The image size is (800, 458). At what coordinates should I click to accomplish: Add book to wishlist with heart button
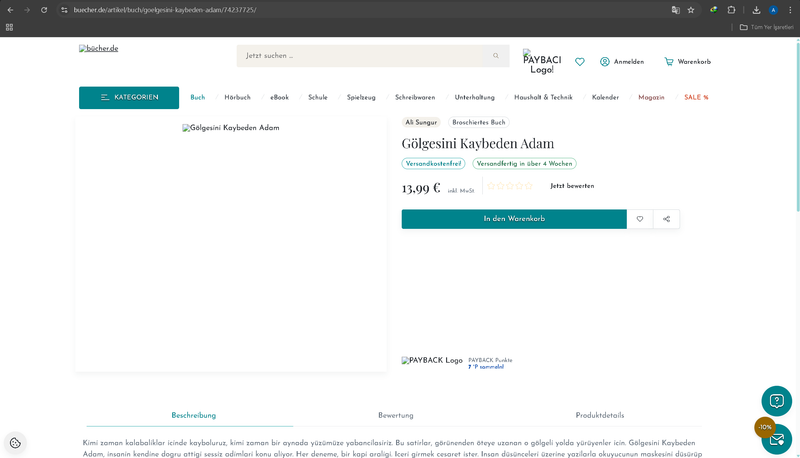(640, 219)
